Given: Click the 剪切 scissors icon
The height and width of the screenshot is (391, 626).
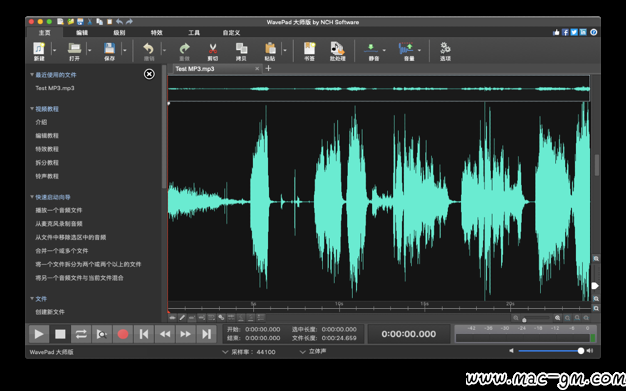Looking at the screenshot, I should tap(212, 49).
